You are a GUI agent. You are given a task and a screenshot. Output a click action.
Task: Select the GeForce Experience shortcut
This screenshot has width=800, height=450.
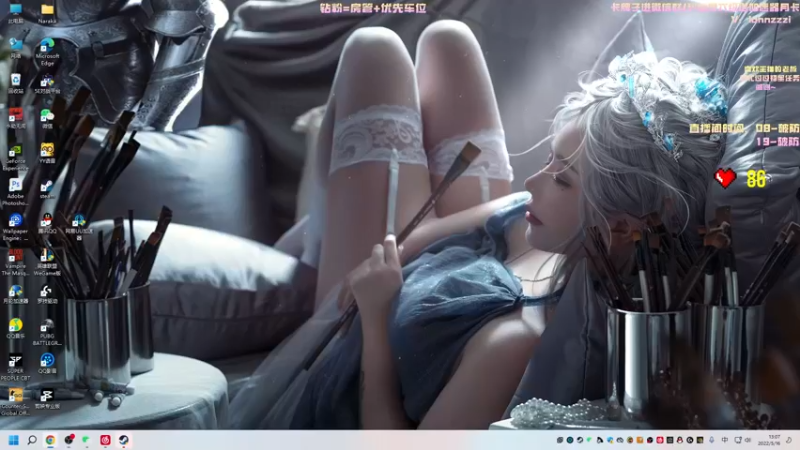(x=15, y=157)
